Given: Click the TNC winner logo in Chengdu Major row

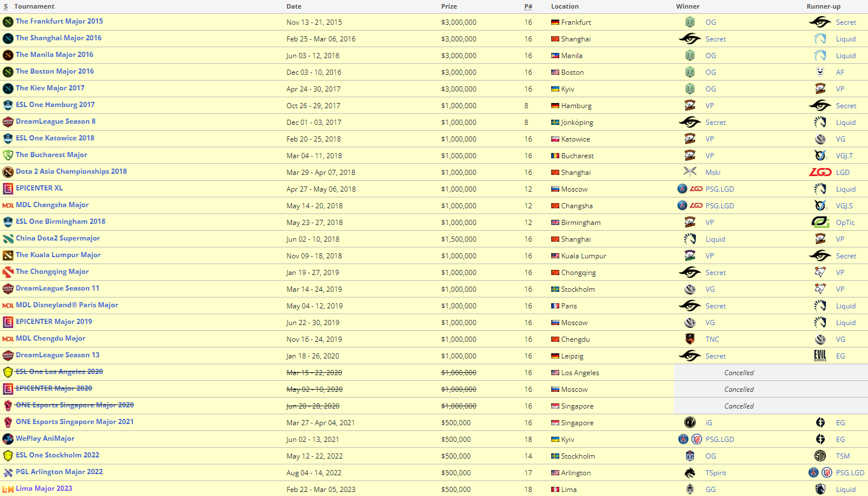Looking at the screenshot, I should pos(689,339).
